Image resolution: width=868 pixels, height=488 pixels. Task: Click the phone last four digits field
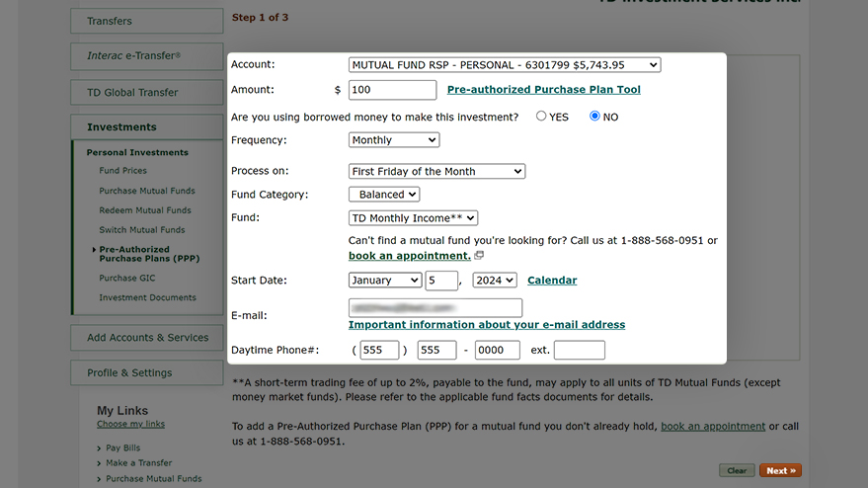pos(497,350)
